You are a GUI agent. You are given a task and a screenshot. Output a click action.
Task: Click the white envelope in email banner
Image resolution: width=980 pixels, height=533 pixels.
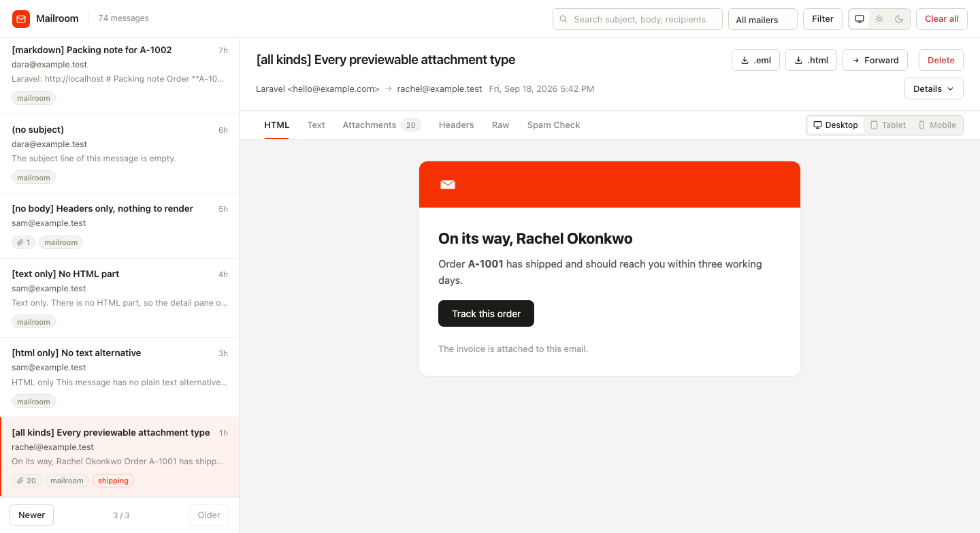448,184
